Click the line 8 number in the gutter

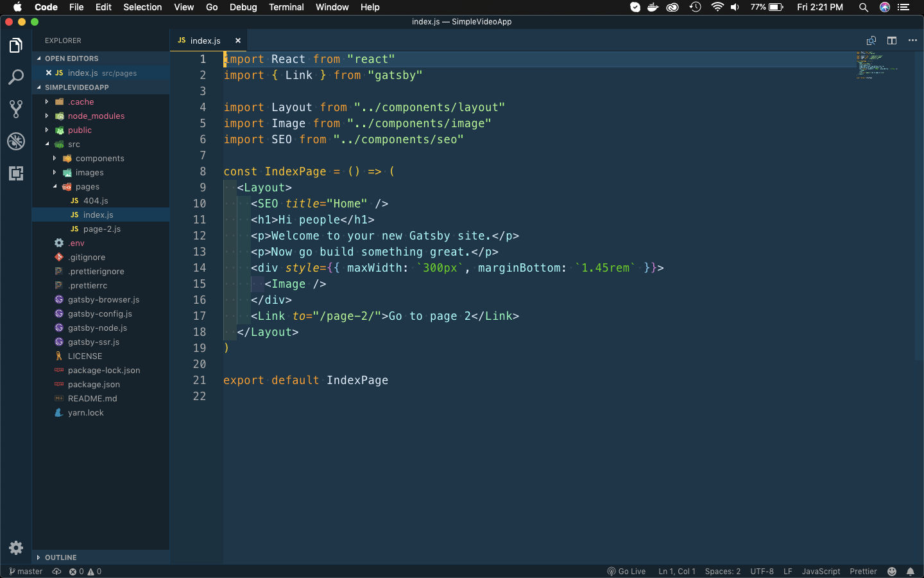point(203,171)
